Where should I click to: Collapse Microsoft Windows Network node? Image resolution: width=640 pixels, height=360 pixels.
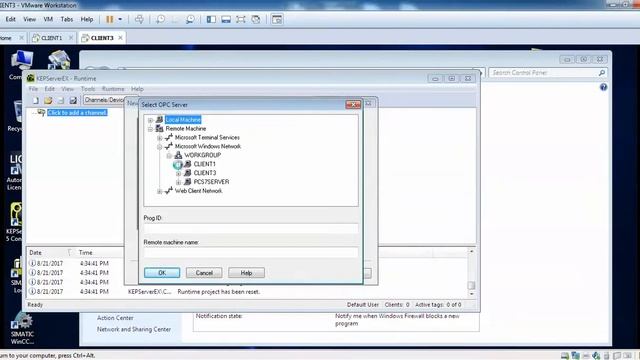pos(160,147)
